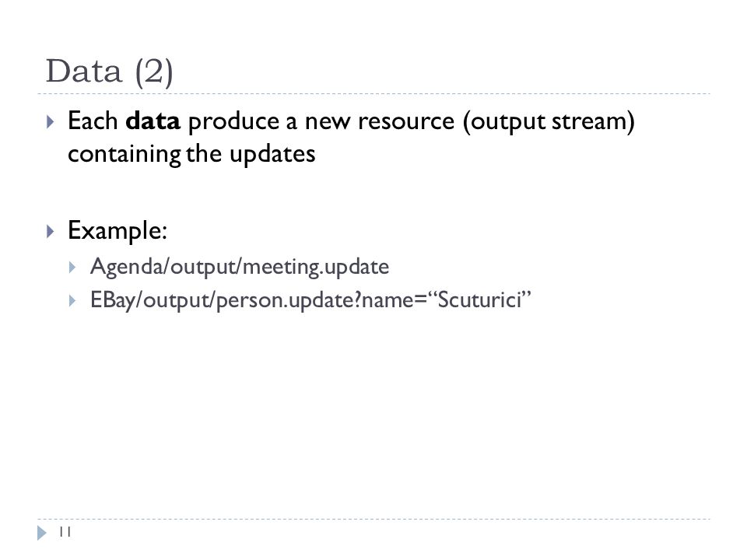Click the triangle bullet beside "Example:"

(x=51, y=232)
